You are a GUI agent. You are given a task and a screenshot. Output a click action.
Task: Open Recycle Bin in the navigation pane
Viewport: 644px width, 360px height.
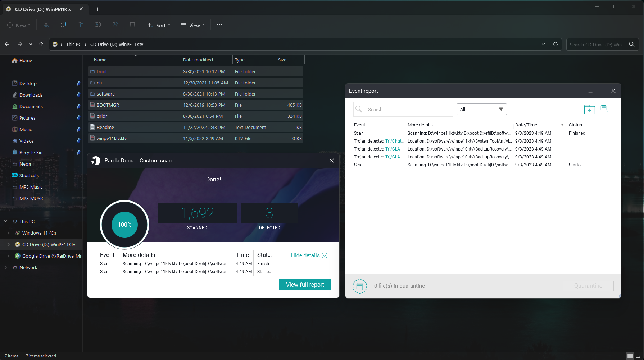coord(31,152)
